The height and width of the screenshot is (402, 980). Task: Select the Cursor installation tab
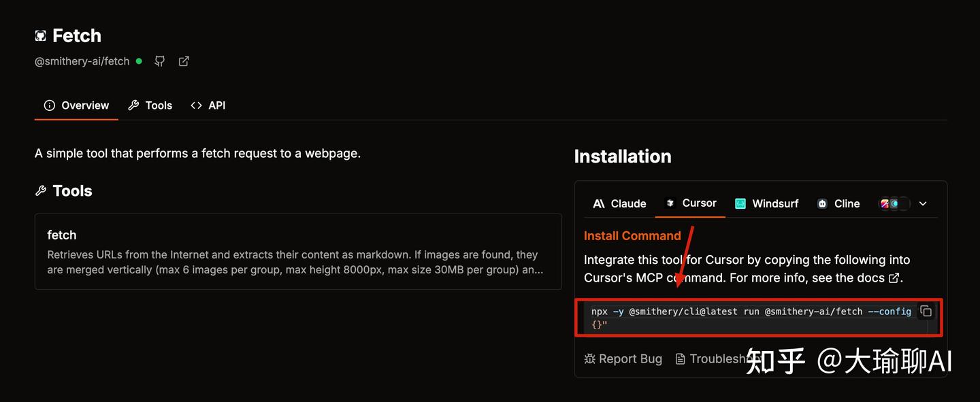pyautogui.click(x=690, y=203)
